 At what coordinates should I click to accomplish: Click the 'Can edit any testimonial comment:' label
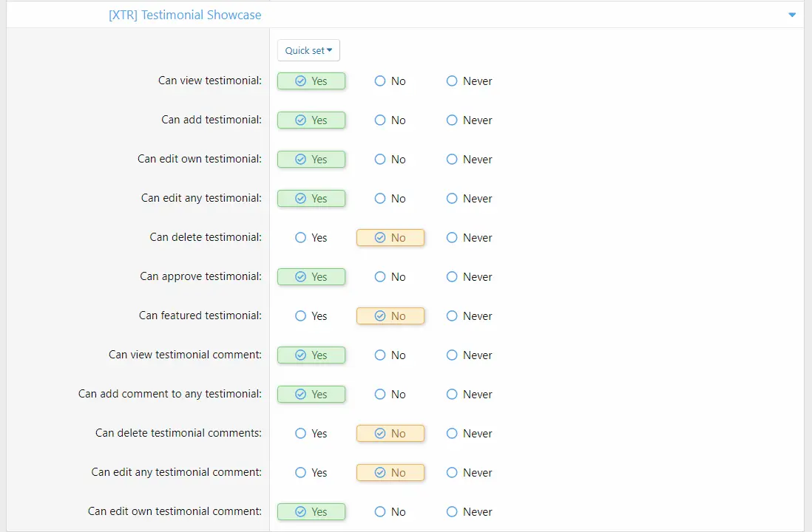[x=177, y=472]
